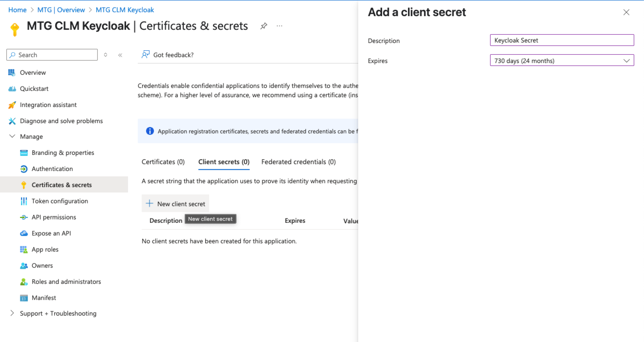
Task: Open Diagnose and solve problems
Action: tap(61, 121)
